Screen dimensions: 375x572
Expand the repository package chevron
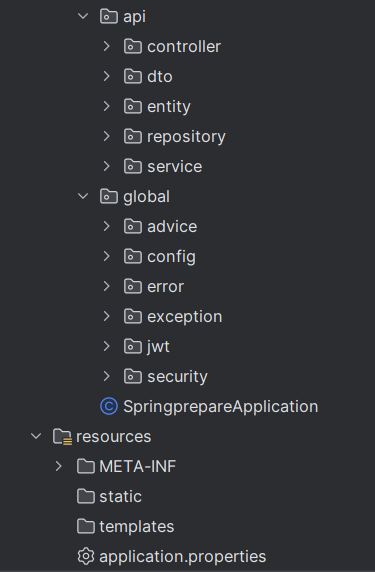106,136
